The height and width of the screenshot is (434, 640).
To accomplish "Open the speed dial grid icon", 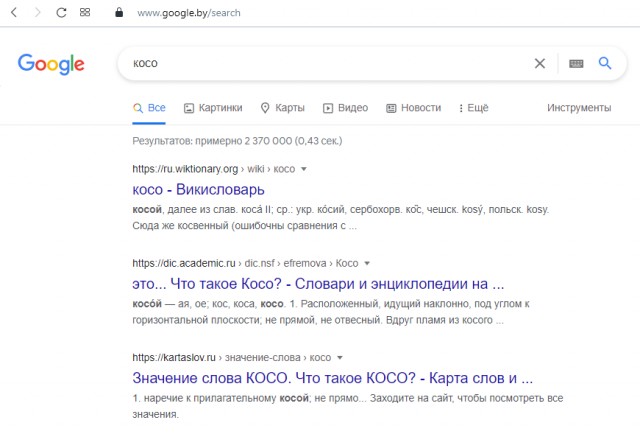I will coord(85,12).
